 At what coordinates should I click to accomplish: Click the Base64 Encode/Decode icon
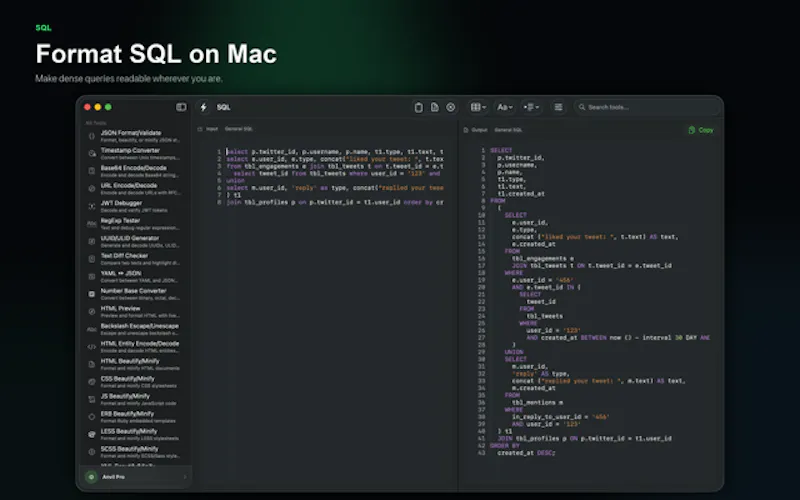(92, 171)
